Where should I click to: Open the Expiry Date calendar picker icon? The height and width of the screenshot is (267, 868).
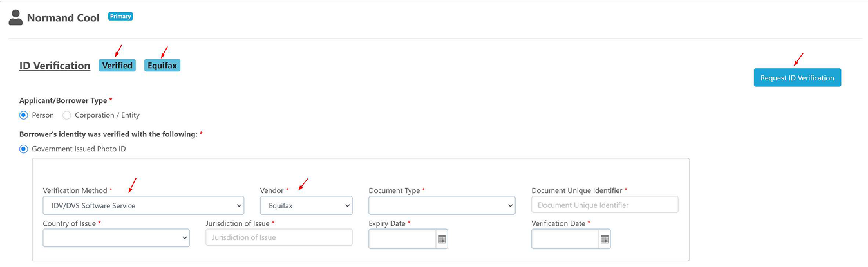point(442,239)
